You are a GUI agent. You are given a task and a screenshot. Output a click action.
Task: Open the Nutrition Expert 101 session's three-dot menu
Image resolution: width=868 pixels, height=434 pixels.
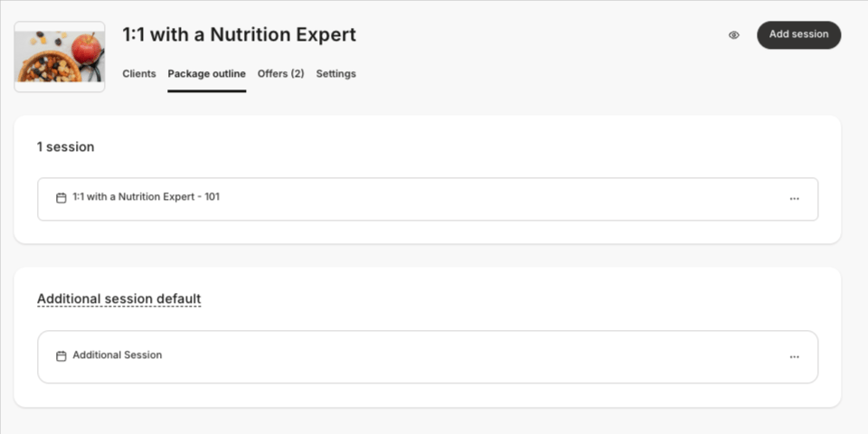tap(795, 199)
